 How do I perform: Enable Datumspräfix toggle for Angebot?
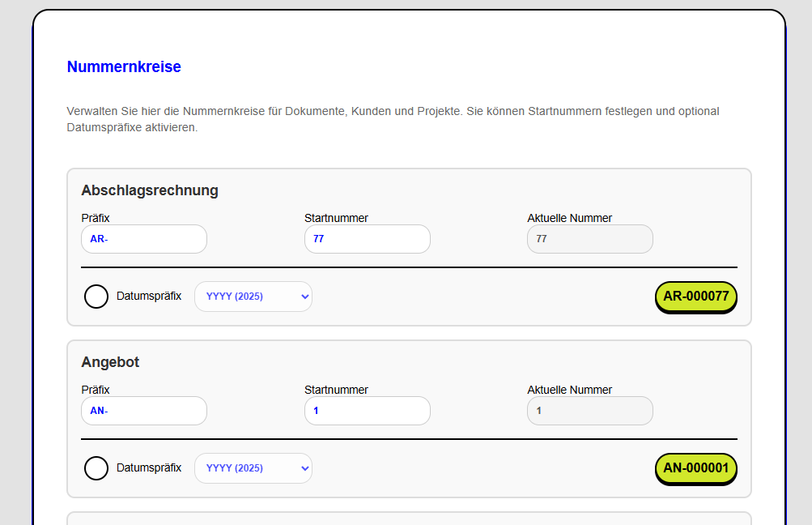pos(96,468)
